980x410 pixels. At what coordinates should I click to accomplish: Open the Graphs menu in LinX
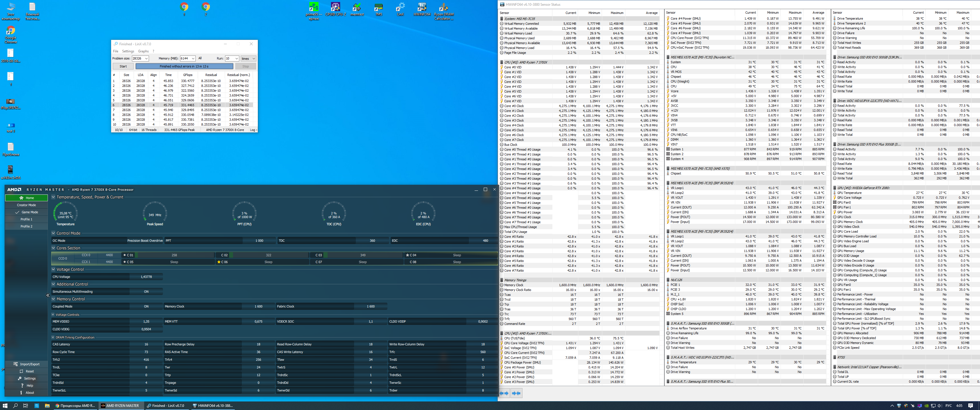point(143,51)
